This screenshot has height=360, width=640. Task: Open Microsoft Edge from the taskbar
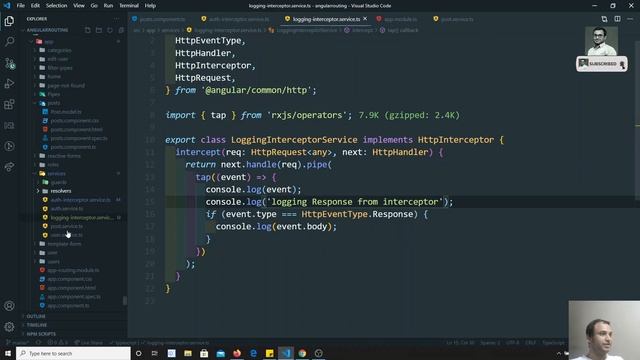[x=253, y=353]
